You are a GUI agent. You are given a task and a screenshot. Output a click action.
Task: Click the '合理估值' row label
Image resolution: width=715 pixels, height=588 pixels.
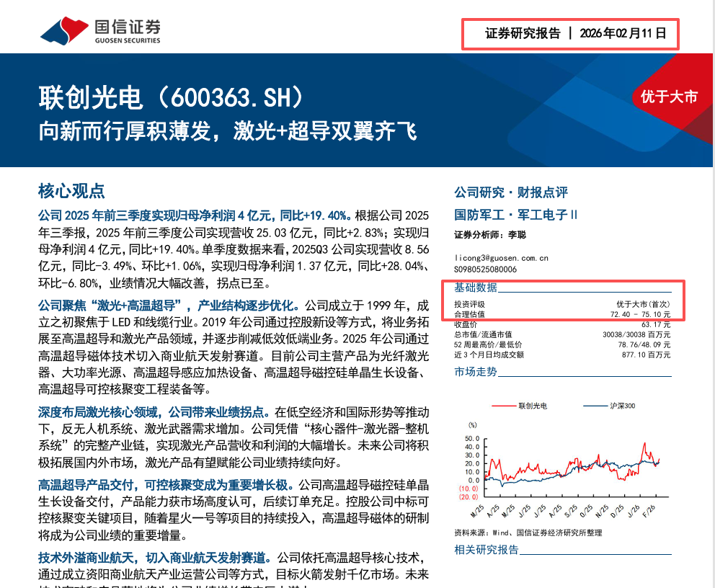[469, 314]
